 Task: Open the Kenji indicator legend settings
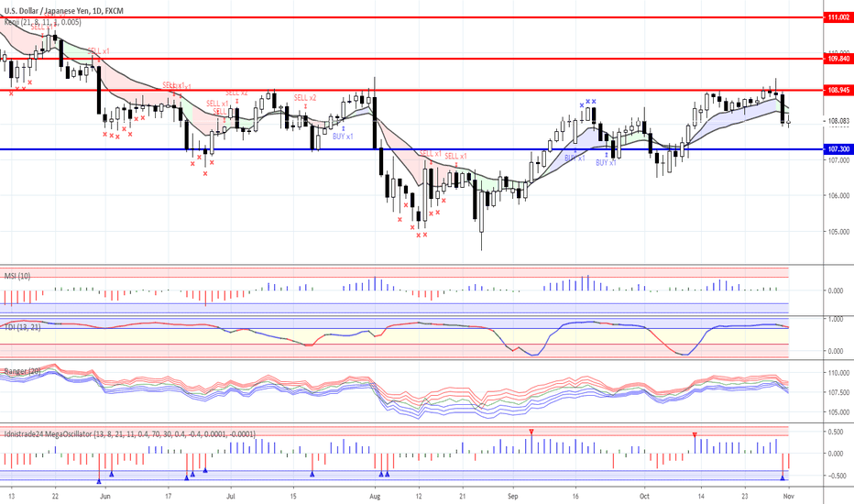pos(42,22)
